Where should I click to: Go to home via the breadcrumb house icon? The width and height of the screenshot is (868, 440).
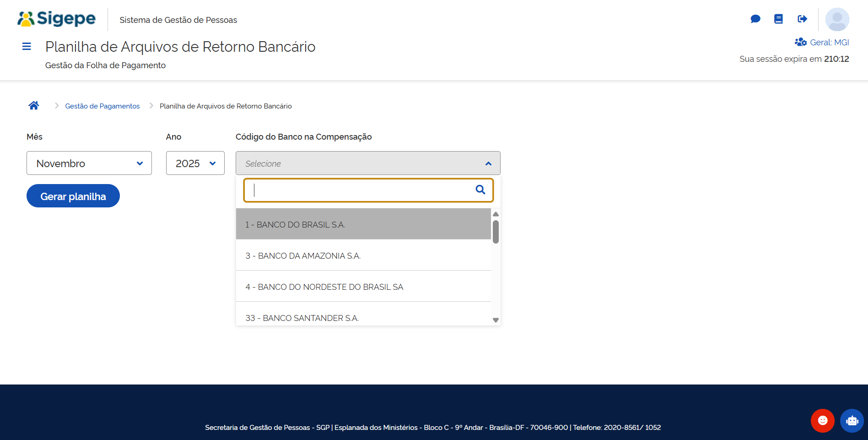click(33, 105)
